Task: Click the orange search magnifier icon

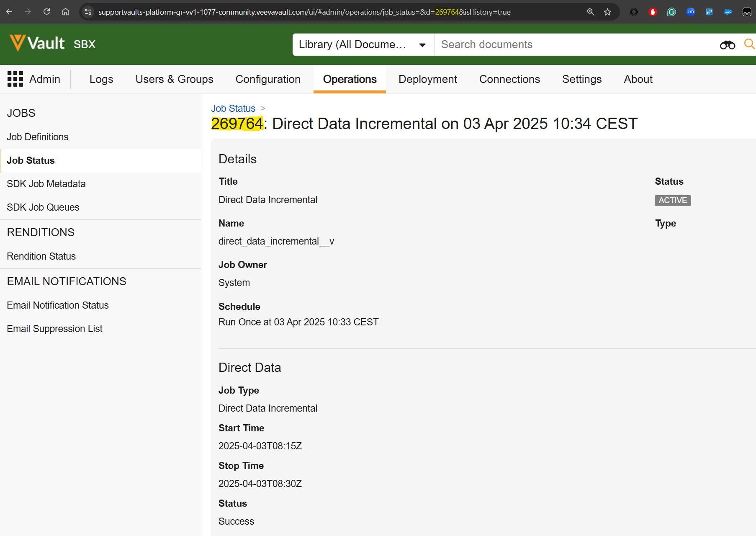Action: pos(748,44)
